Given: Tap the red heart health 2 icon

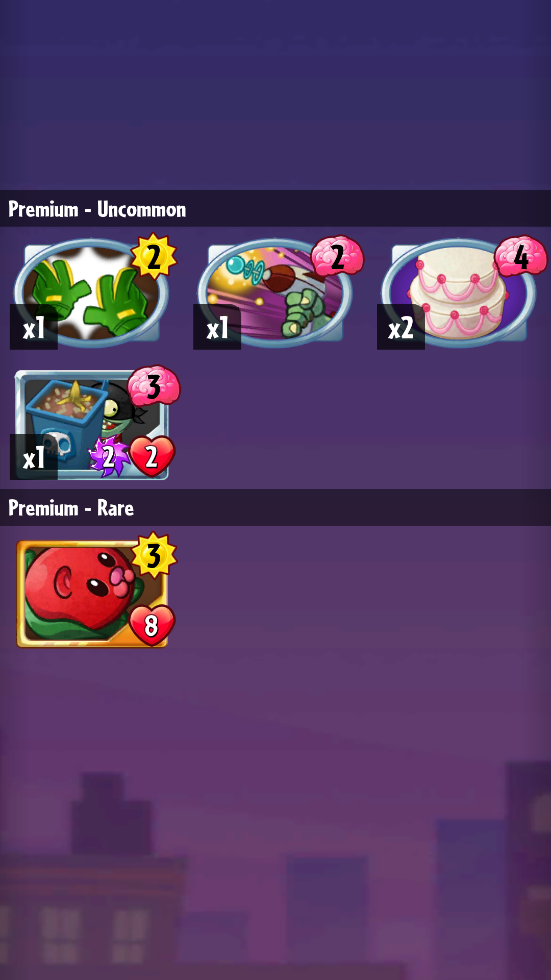Looking at the screenshot, I should (x=152, y=456).
